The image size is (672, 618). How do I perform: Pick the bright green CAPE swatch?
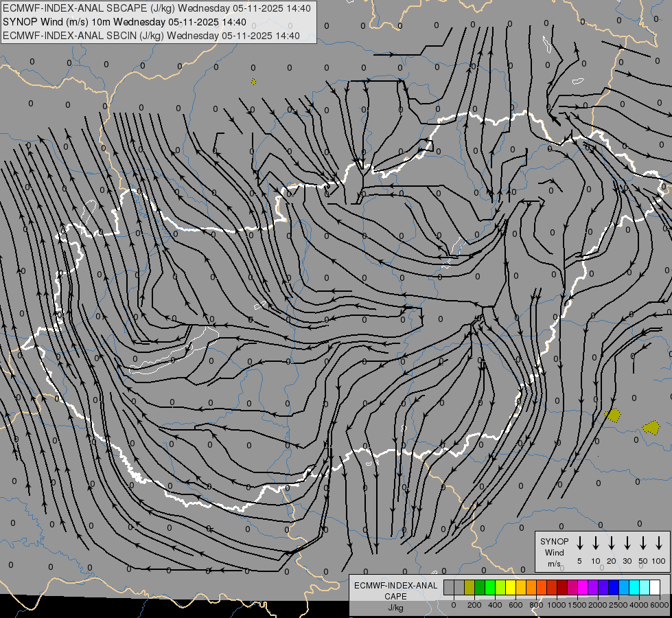(490, 587)
